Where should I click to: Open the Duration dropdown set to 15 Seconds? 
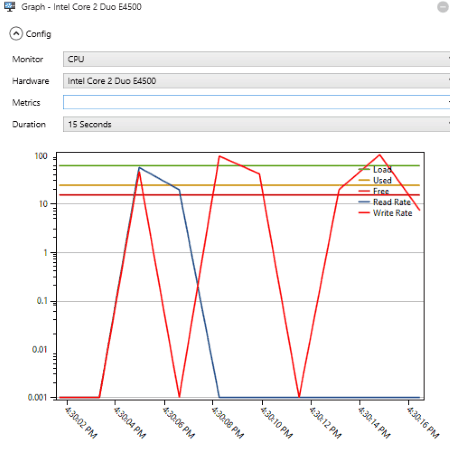coord(256,124)
